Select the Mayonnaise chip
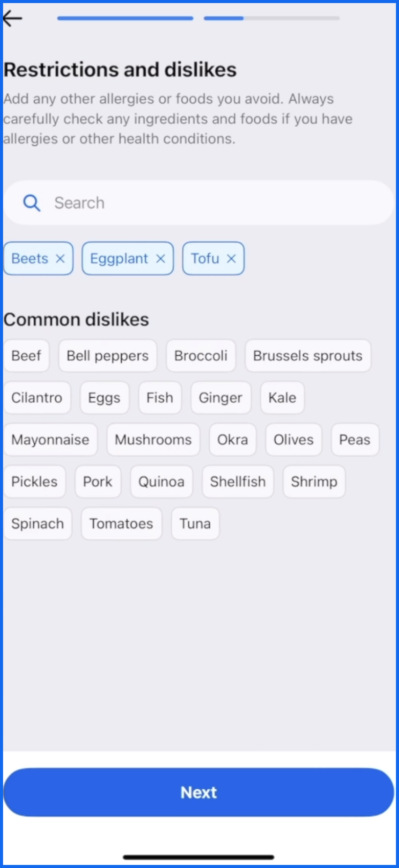This screenshot has width=399, height=868. pyautogui.click(x=51, y=440)
